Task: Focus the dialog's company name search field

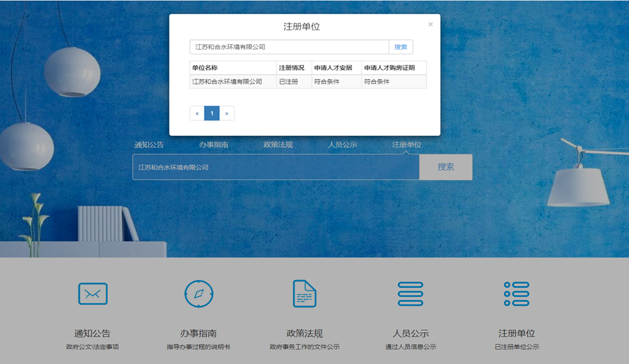Action: 289,47
